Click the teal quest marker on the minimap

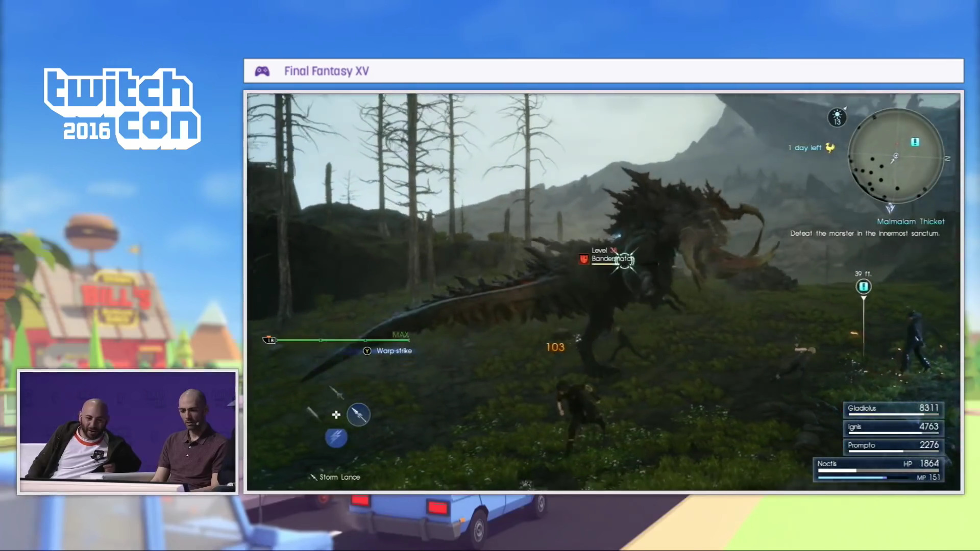(915, 142)
